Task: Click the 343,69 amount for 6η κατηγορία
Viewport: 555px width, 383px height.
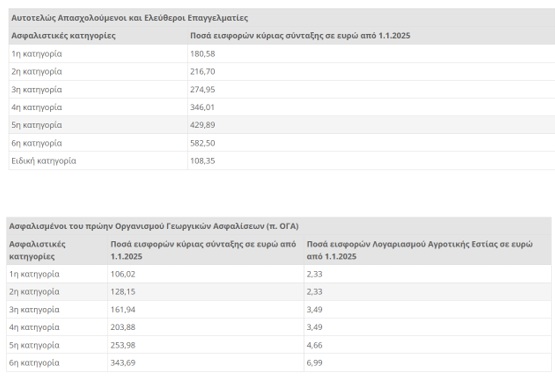Action: click(123, 363)
